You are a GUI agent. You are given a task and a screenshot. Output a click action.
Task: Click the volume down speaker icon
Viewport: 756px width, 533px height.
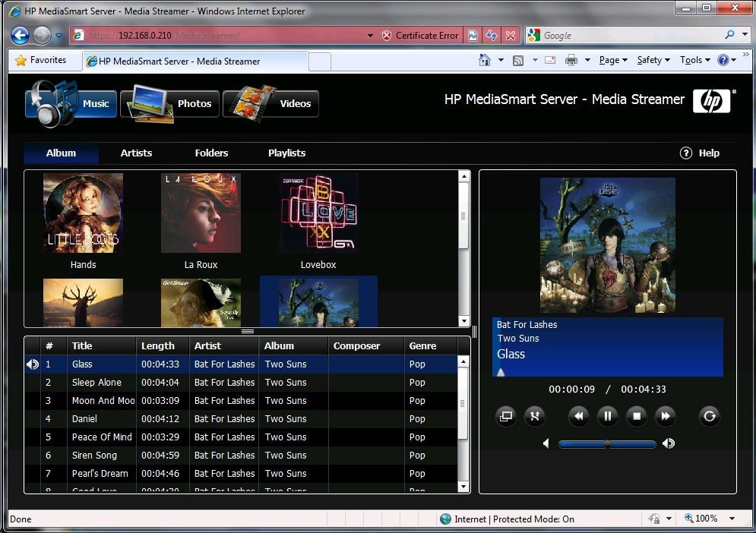pos(546,443)
